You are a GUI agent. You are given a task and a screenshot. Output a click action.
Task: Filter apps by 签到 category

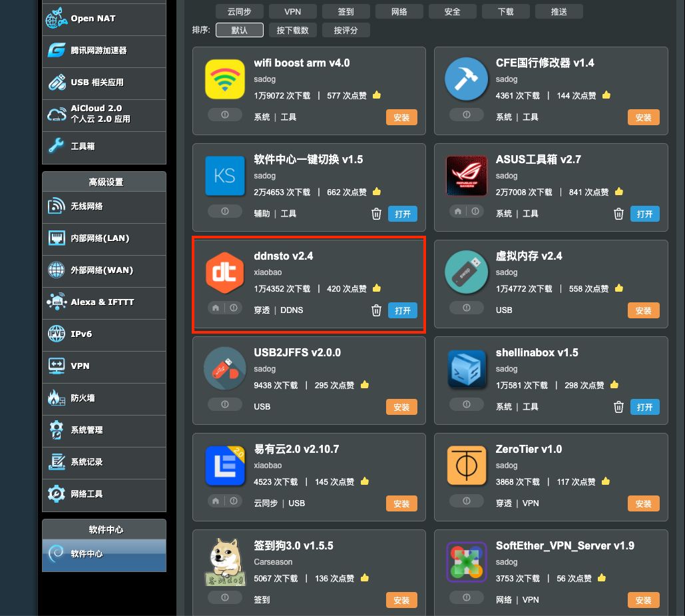pyautogui.click(x=346, y=12)
